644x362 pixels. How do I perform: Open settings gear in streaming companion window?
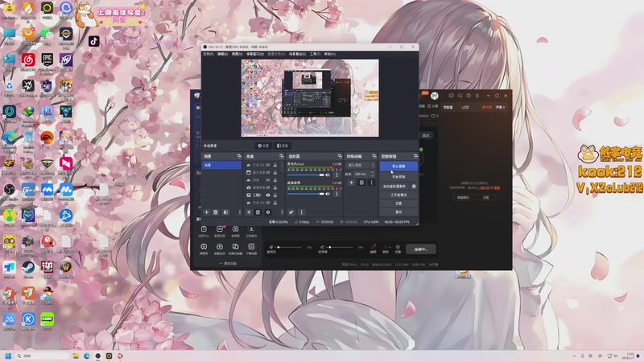click(x=398, y=249)
